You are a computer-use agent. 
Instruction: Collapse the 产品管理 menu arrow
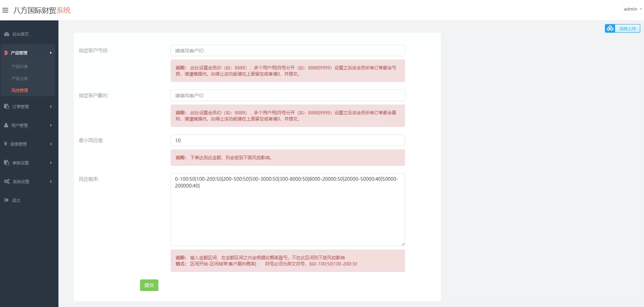point(51,53)
